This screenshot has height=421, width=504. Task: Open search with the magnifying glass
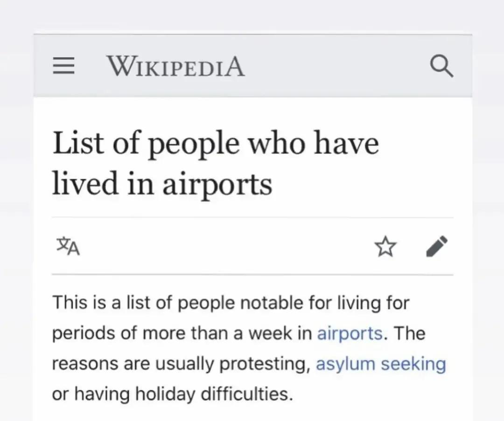441,67
